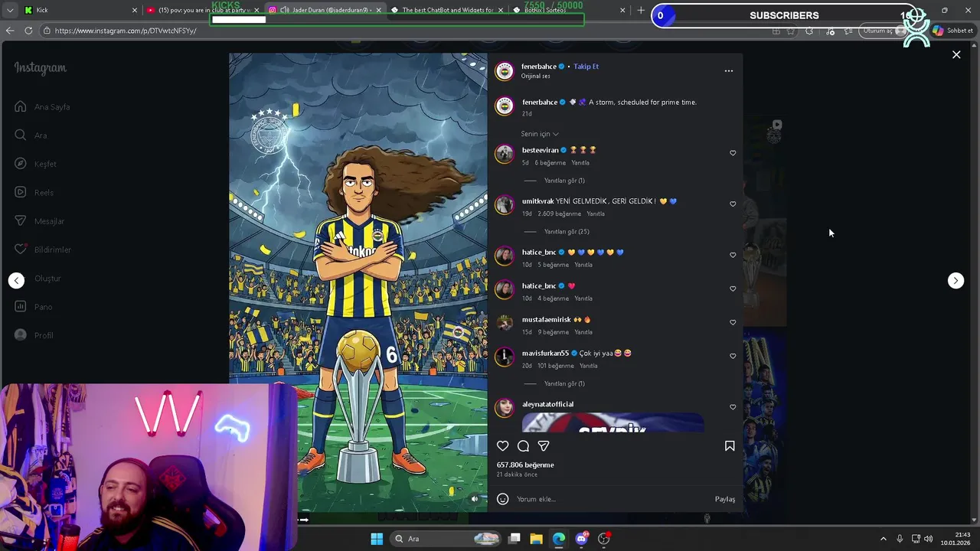
Task: Open a new browser tab with plus
Action: [641, 10]
